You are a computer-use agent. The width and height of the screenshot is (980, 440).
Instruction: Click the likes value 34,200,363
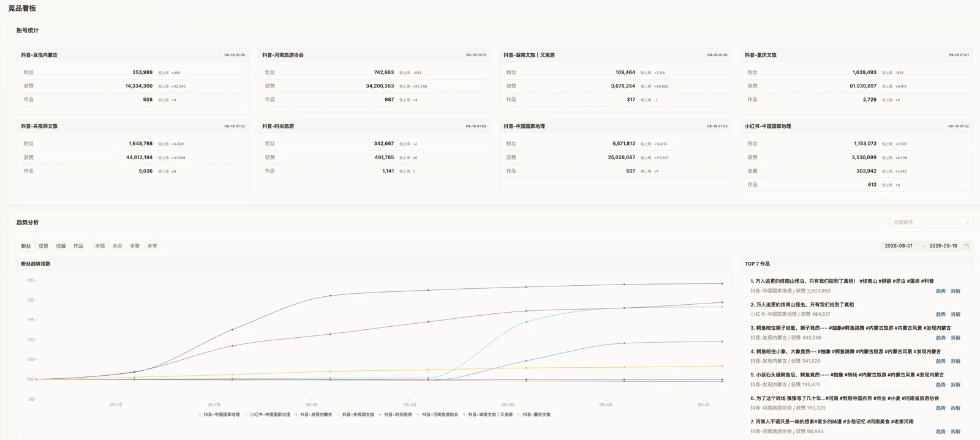tap(380, 86)
